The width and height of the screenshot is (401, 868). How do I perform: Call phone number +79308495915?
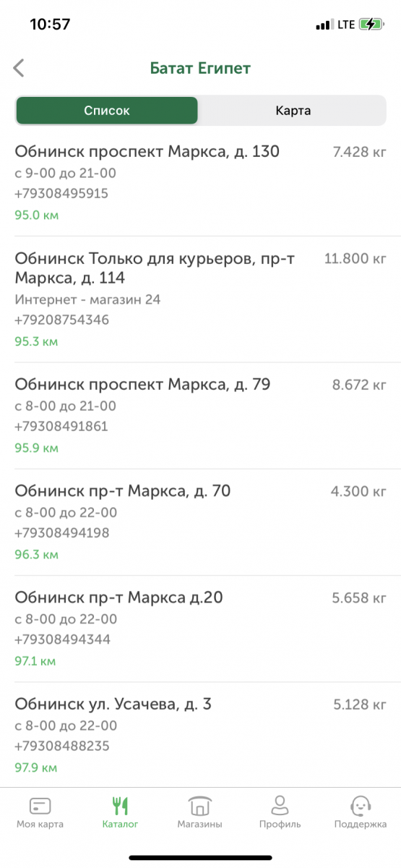coord(61,194)
